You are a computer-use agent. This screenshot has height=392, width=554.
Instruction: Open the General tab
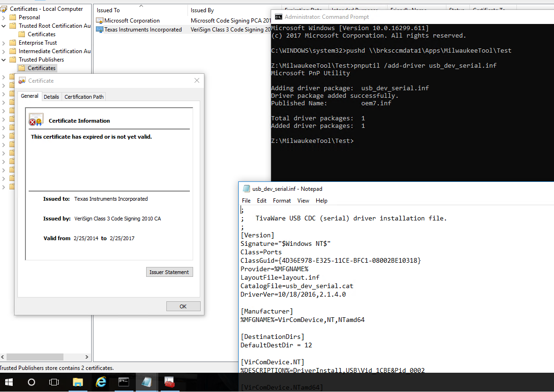[29, 96]
